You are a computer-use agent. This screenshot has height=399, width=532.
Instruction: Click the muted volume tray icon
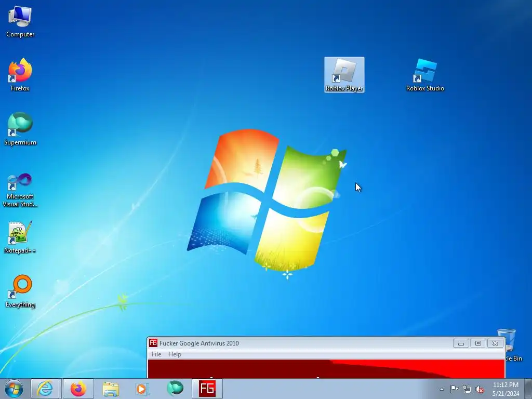tap(480, 389)
